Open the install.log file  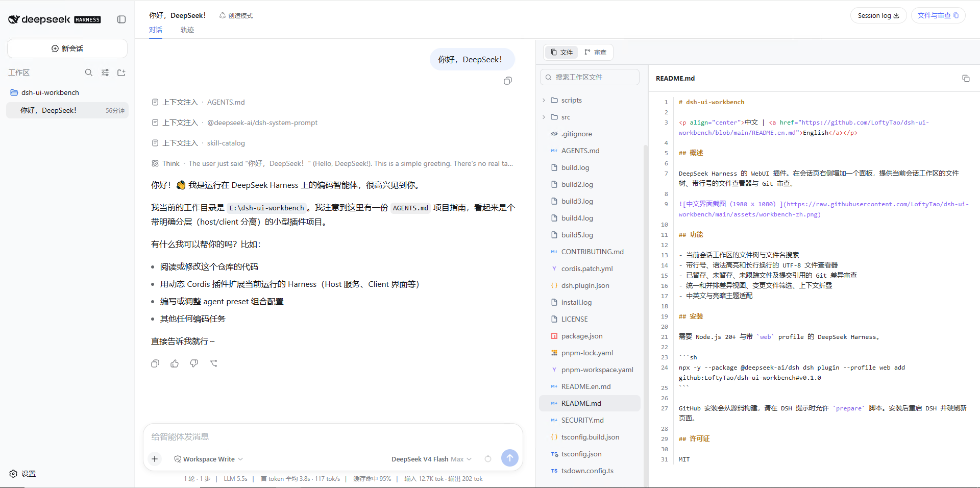(590, 302)
